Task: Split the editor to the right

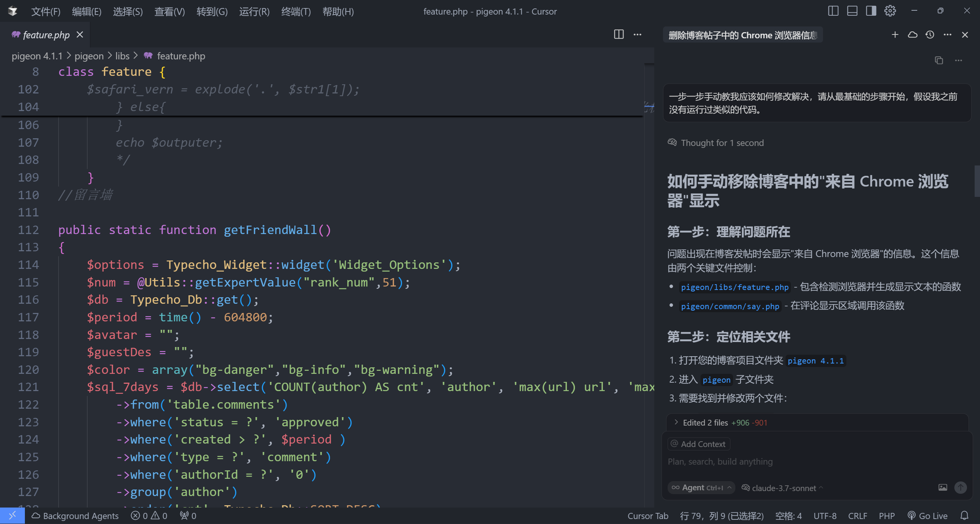Action: click(619, 34)
